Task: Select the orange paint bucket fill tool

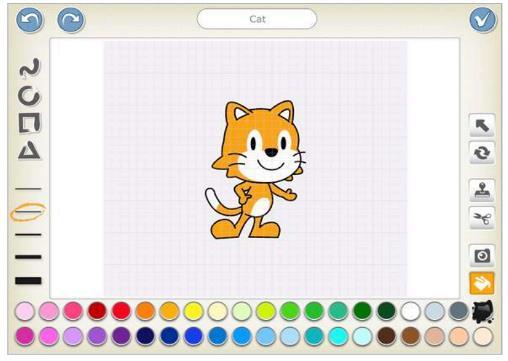Action: coord(482,283)
